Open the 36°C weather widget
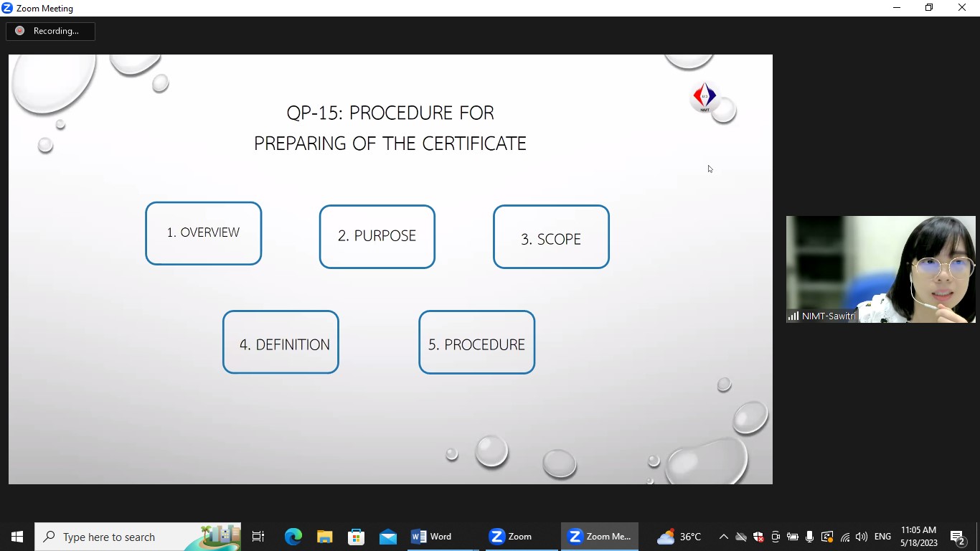Viewport: 980px width, 551px height. coord(679,537)
